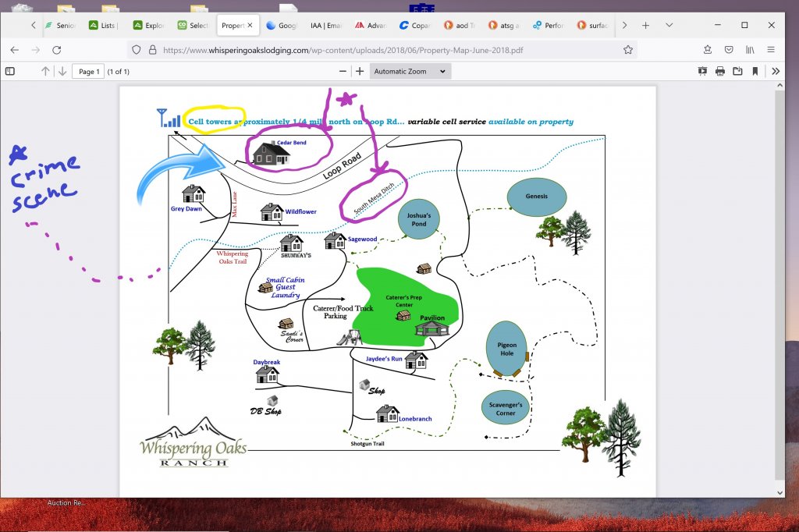
Task: Go to next PDF page
Action: [x=62, y=71]
